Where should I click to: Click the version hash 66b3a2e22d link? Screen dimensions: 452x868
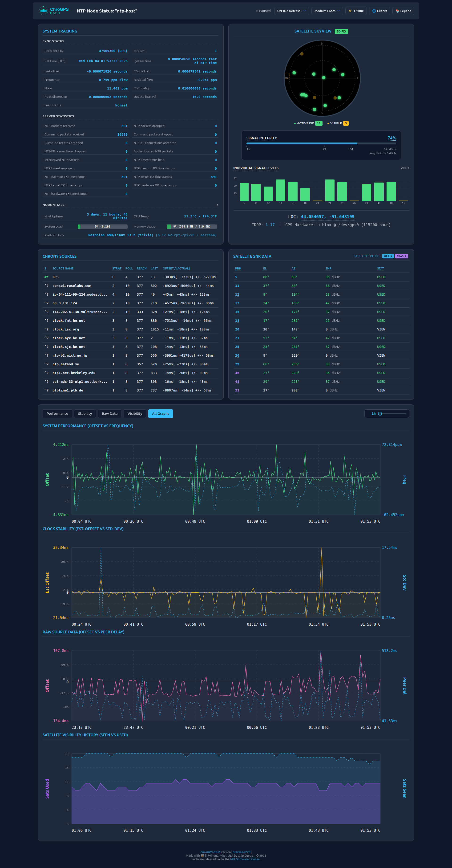point(241,852)
